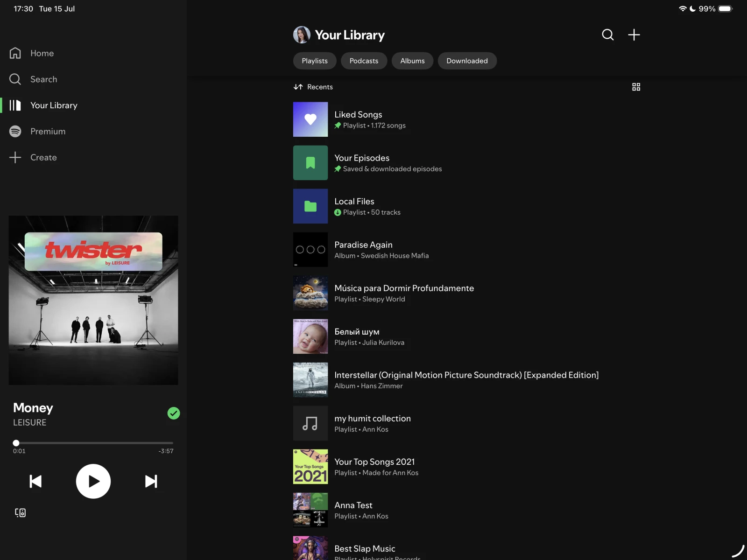This screenshot has width=747, height=560.
Task: Open the twister album artwork
Action: 93,300
